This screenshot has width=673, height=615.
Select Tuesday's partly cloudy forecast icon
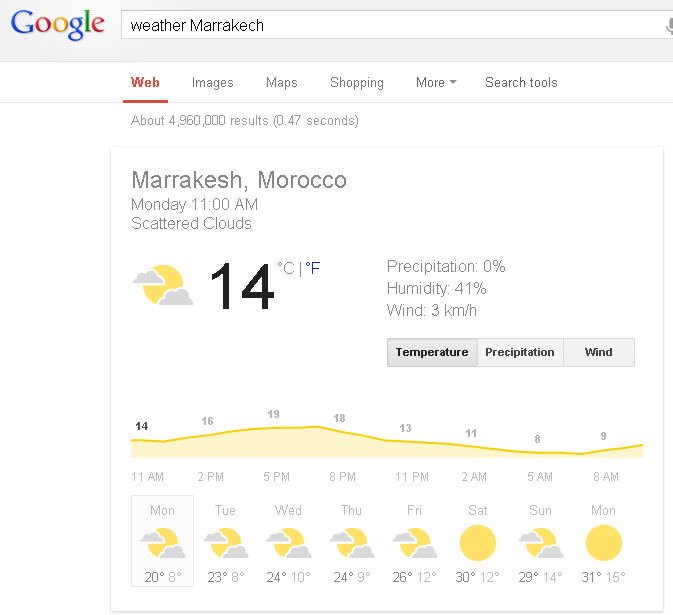(226, 543)
